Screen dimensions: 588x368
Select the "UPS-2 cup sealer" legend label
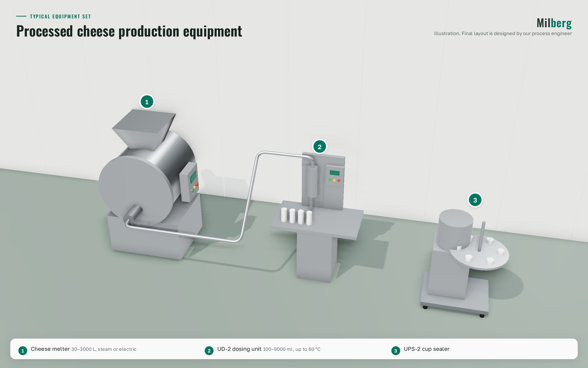[426, 349]
